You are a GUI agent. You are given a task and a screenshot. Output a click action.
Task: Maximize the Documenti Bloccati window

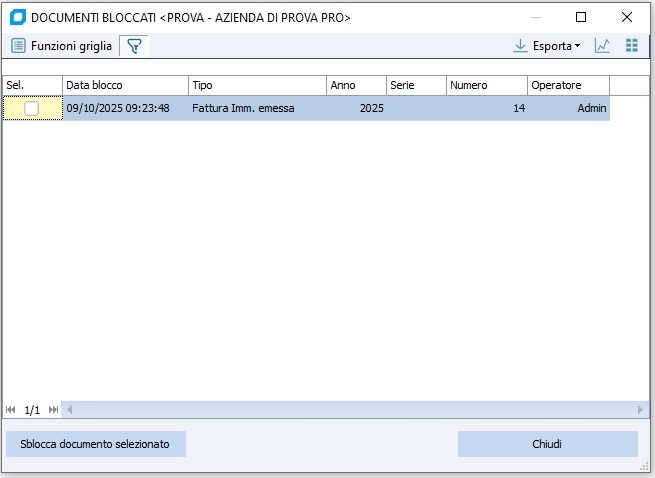581,17
